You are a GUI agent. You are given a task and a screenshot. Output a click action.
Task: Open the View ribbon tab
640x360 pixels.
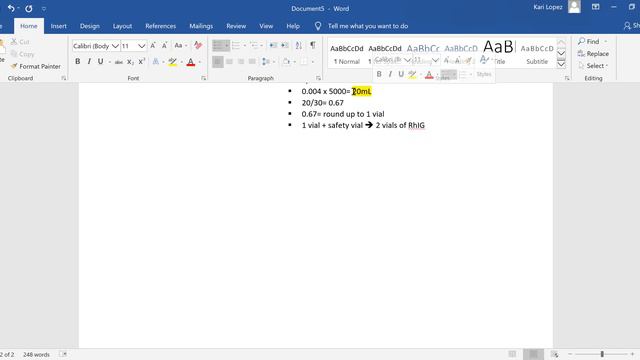click(x=266, y=26)
